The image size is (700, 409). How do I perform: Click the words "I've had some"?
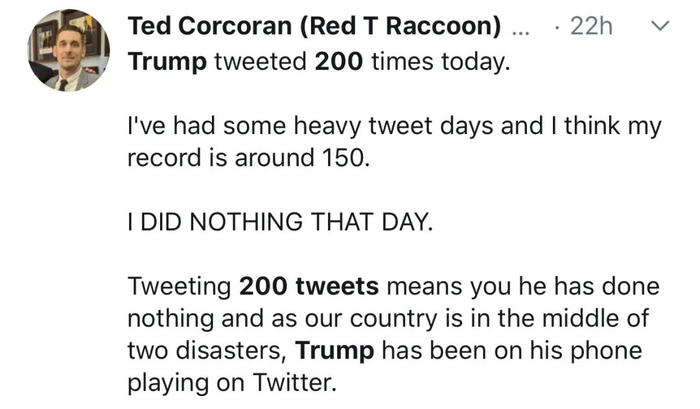[x=188, y=126]
